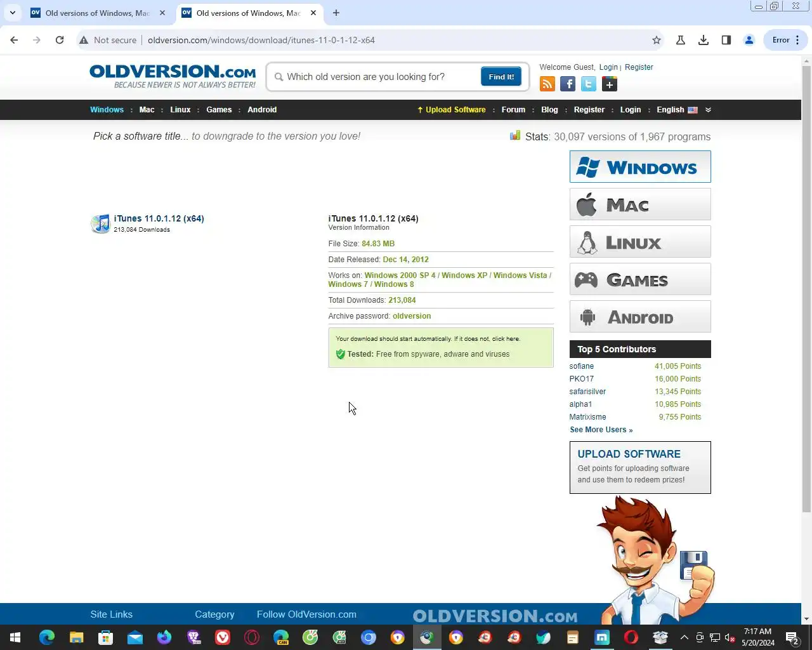Viewport: 812px width, 650px height.
Task: Click the big Mac category button
Action: coord(640,204)
